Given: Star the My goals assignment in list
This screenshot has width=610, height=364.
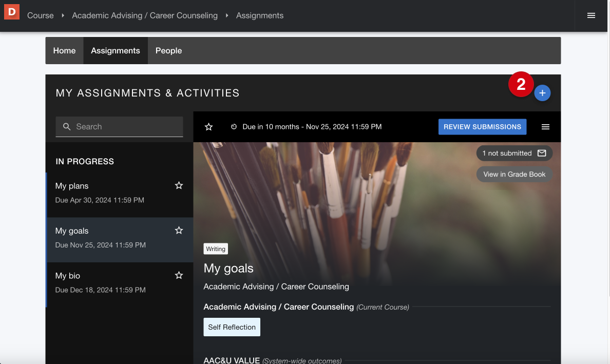Looking at the screenshot, I should (x=179, y=231).
